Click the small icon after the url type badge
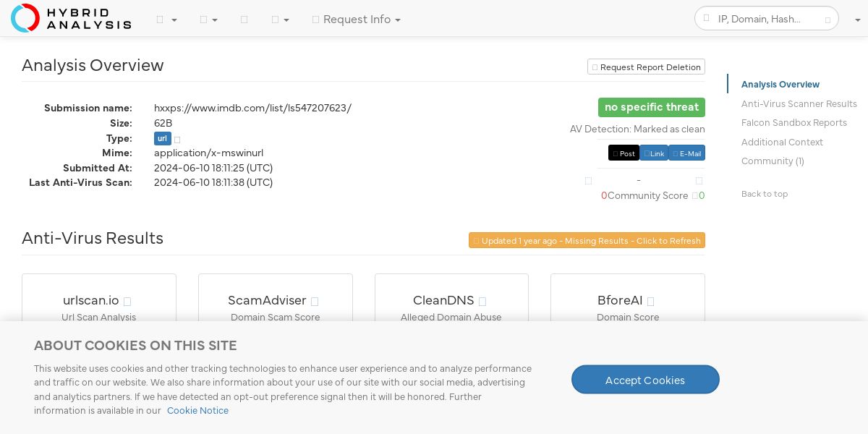The image size is (868, 434). pos(177,140)
